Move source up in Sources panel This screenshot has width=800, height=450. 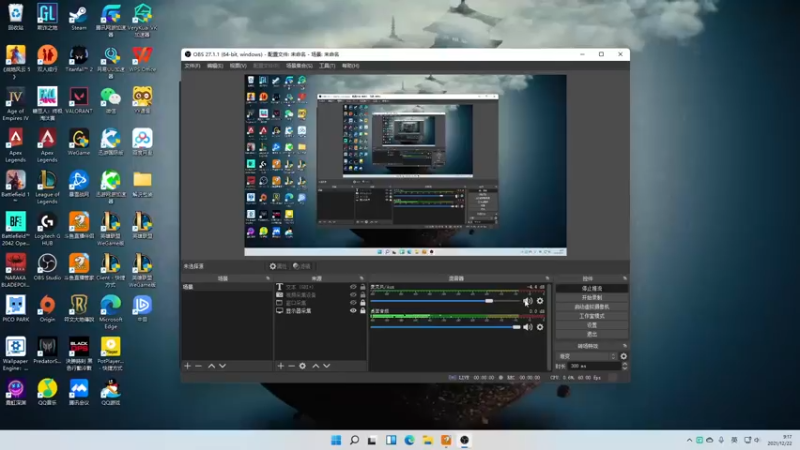click(315, 366)
